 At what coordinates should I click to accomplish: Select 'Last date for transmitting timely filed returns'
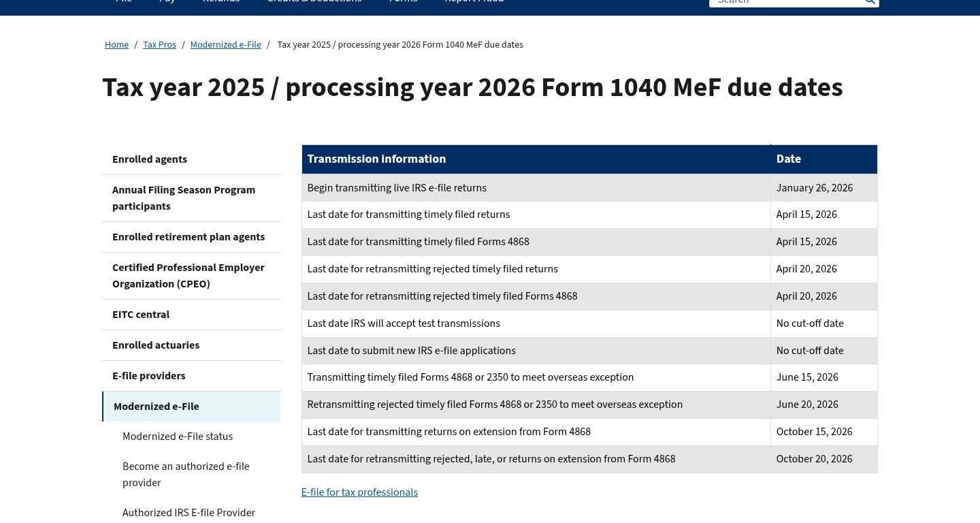[536, 215]
